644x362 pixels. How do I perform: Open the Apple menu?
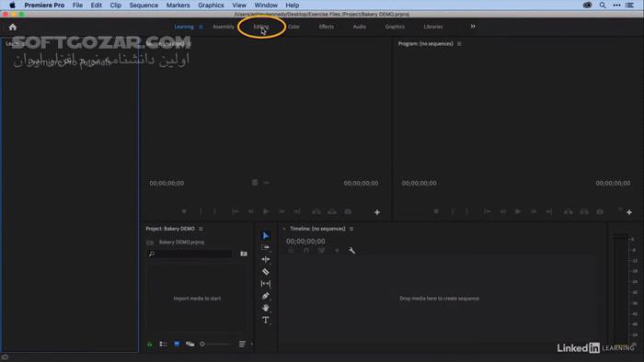[12, 6]
